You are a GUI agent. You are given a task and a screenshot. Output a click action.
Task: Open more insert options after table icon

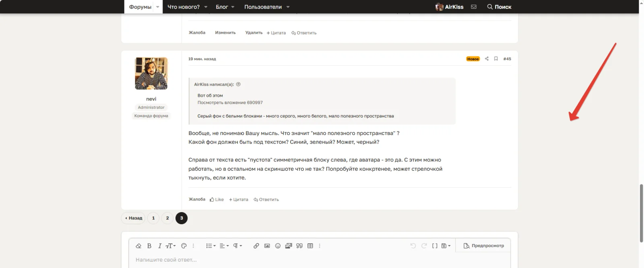[320, 246]
